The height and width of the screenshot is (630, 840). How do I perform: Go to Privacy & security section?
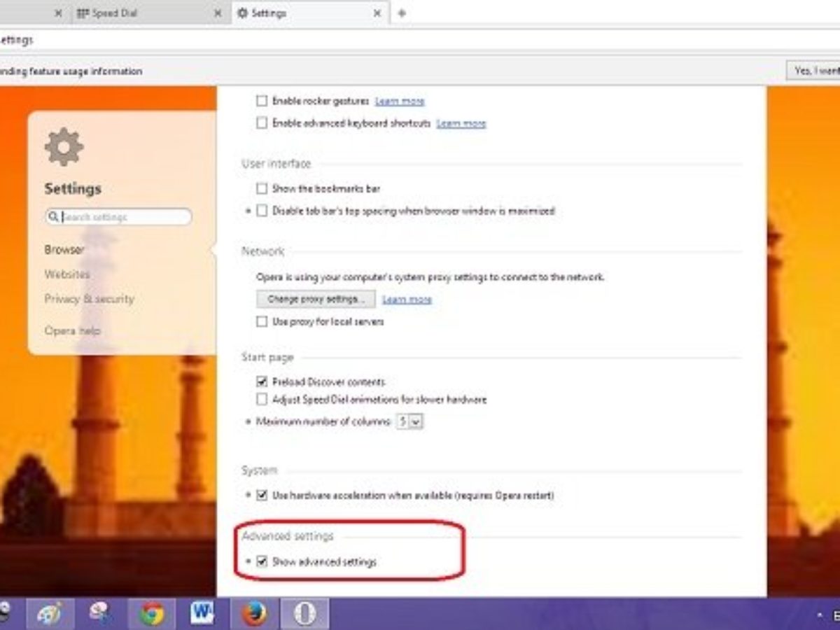tap(89, 299)
